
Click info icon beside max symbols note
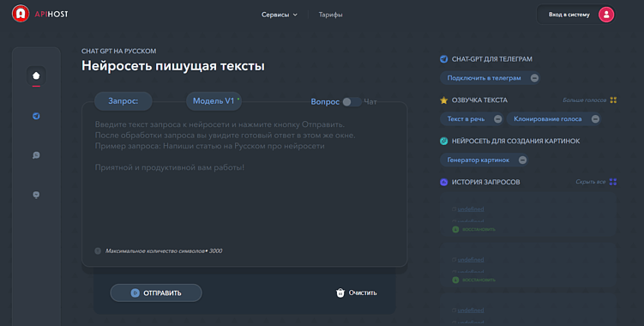pyautogui.click(x=98, y=251)
